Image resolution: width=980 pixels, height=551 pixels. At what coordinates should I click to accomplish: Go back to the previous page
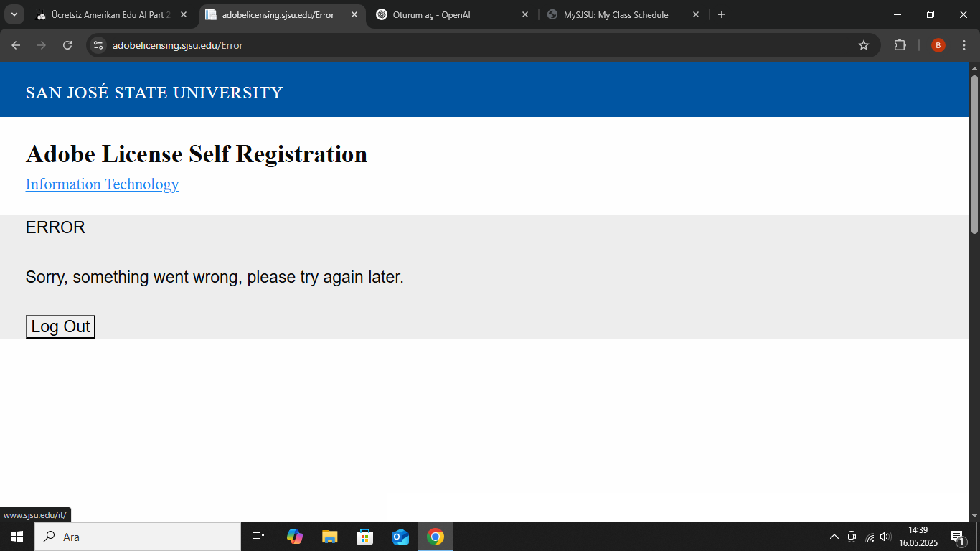pos(16,45)
